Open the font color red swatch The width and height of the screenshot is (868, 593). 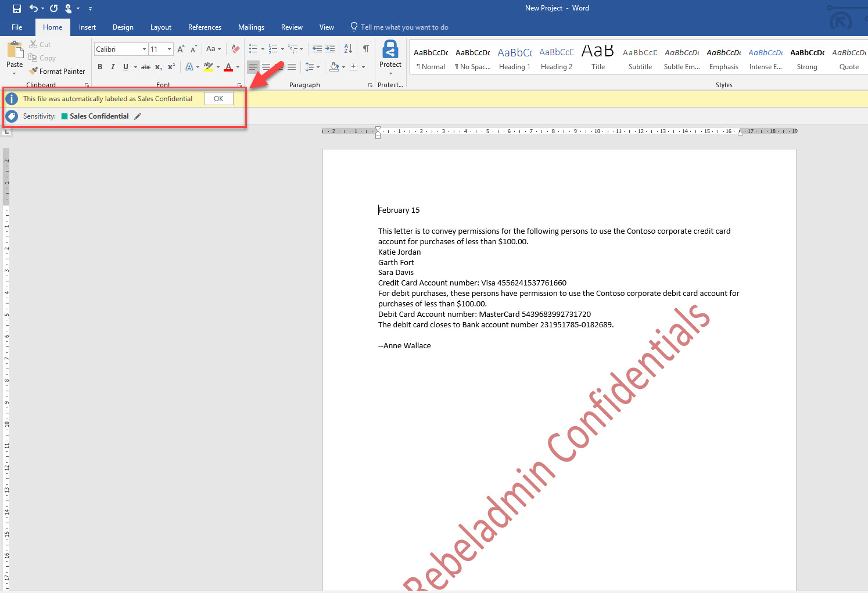(229, 67)
